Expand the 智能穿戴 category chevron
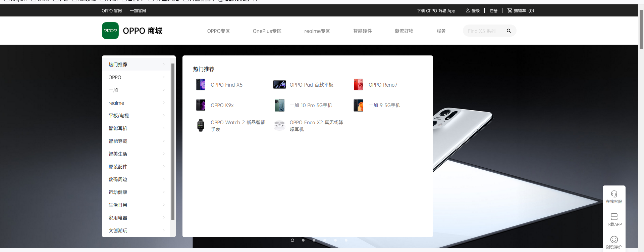The image size is (644, 252). (x=164, y=141)
